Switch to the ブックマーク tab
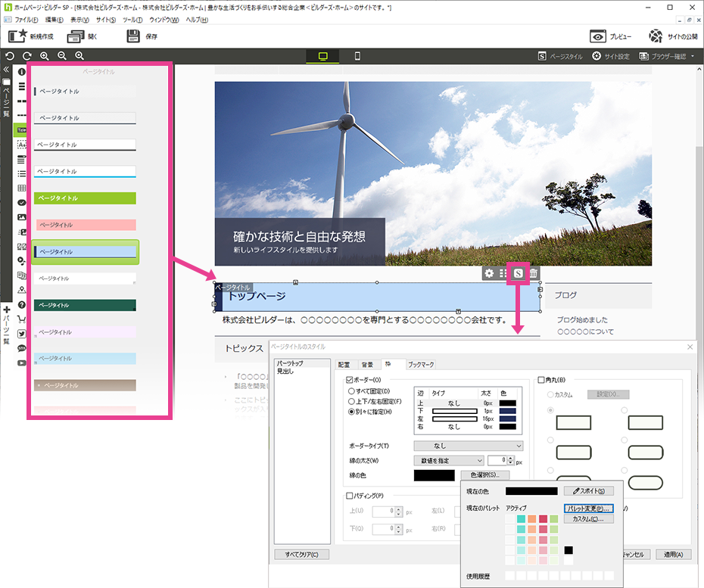704x588 pixels. coord(421,365)
